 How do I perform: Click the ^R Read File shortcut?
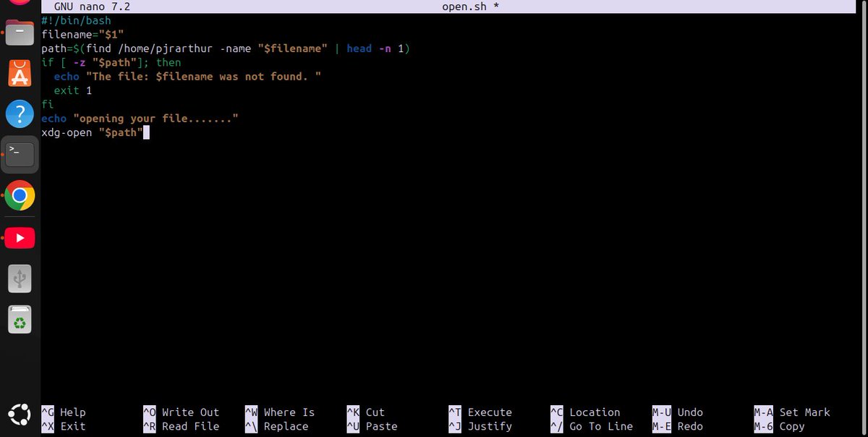(181, 426)
